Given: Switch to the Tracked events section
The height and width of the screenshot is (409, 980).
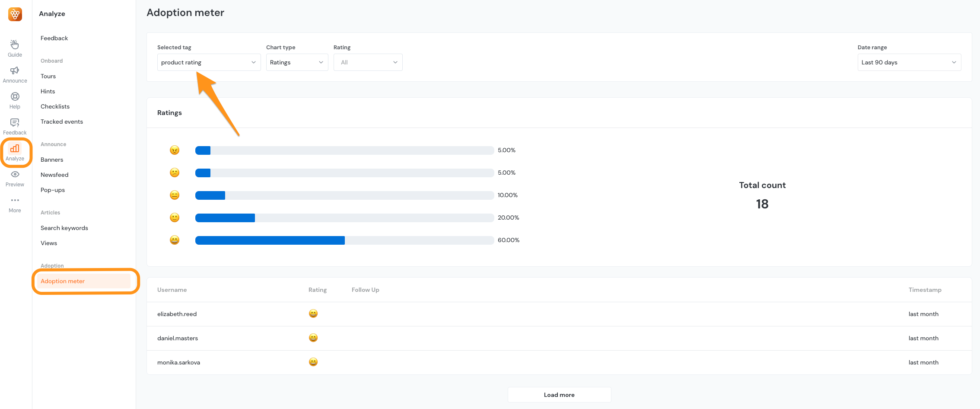Looking at the screenshot, I should 62,121.
